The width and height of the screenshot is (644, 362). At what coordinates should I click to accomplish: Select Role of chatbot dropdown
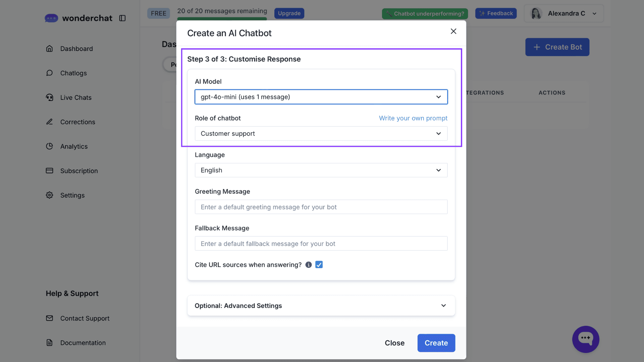coord(322,133)
